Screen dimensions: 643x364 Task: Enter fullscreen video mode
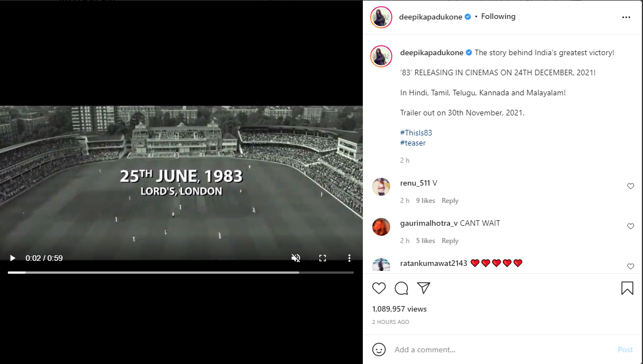(x=323, y=258)
